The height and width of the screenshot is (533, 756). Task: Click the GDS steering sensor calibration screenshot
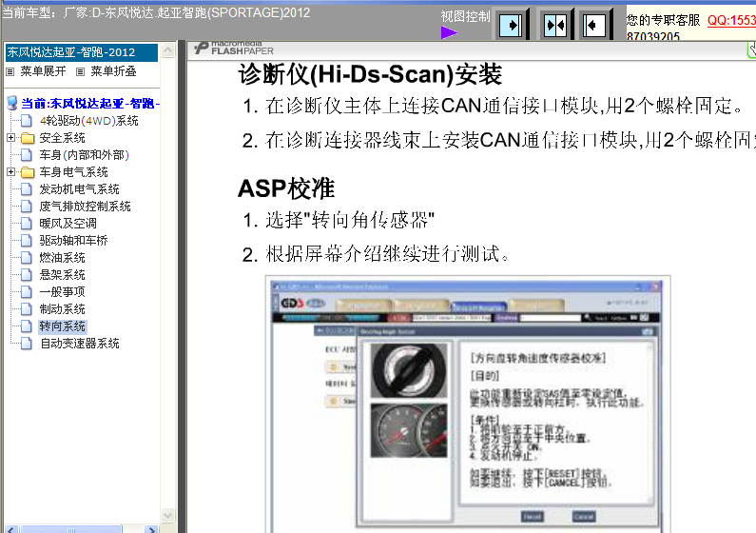click(x=467, y=405)
